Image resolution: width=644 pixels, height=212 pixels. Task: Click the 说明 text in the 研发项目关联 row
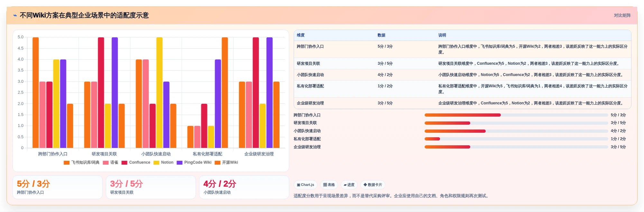(x=529, y=63)
